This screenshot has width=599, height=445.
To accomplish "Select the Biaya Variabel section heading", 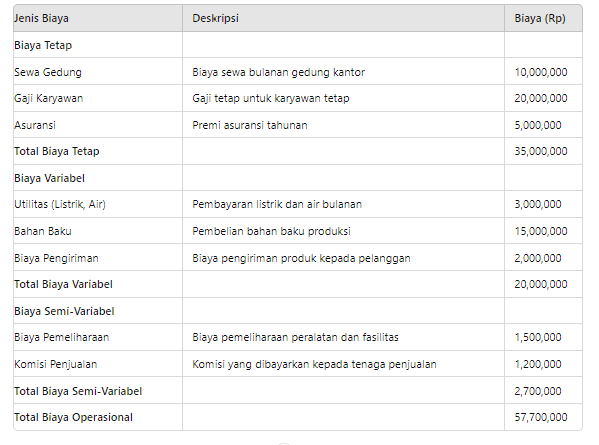I will 49,178.
